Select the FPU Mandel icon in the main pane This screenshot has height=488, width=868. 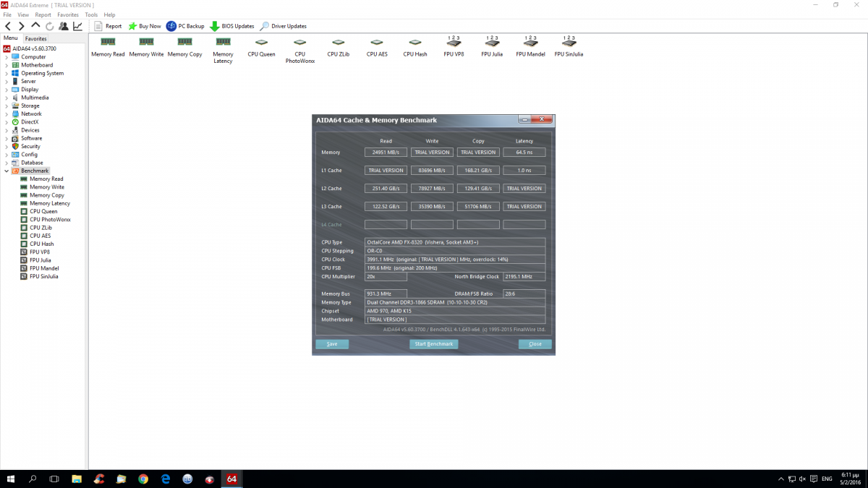(530, 46)
